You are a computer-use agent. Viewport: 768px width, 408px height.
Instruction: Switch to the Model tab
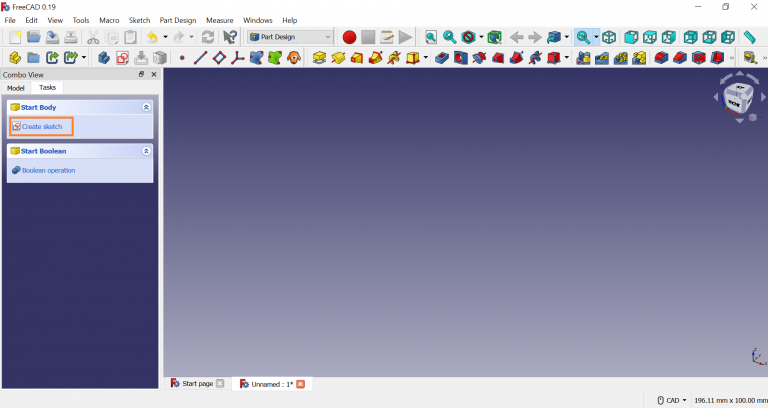(x=15, y=88)
